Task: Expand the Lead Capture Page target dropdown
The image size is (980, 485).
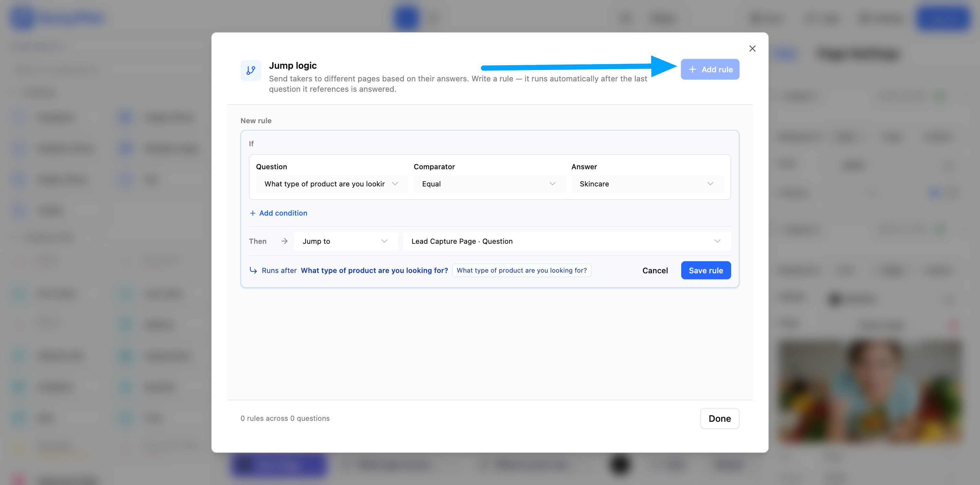Action: coord(566,241)
